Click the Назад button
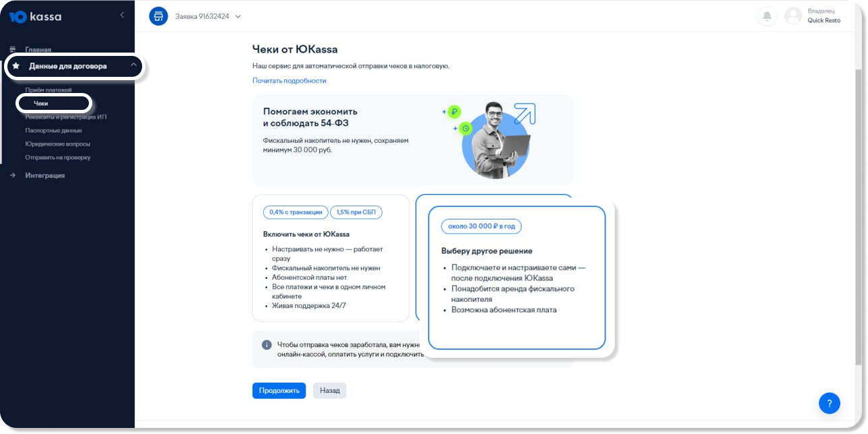Viewport: 868px width, 434px height. click(x=329, y=390)
